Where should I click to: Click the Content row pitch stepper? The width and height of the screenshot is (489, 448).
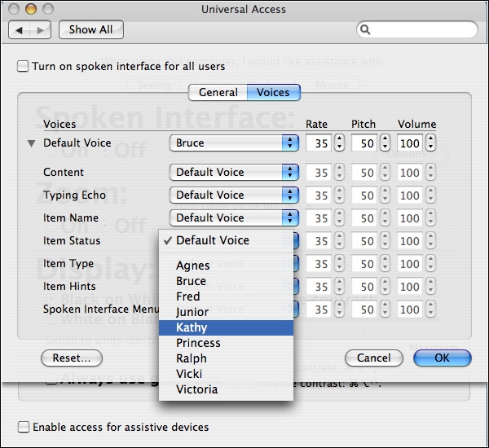pyautogui.click(x=385, y=172)
